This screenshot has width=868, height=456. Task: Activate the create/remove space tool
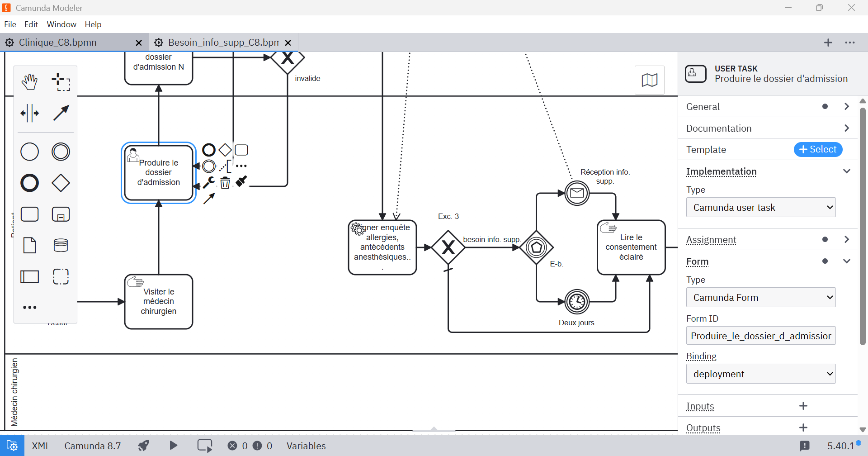click(x=30, y=113)
